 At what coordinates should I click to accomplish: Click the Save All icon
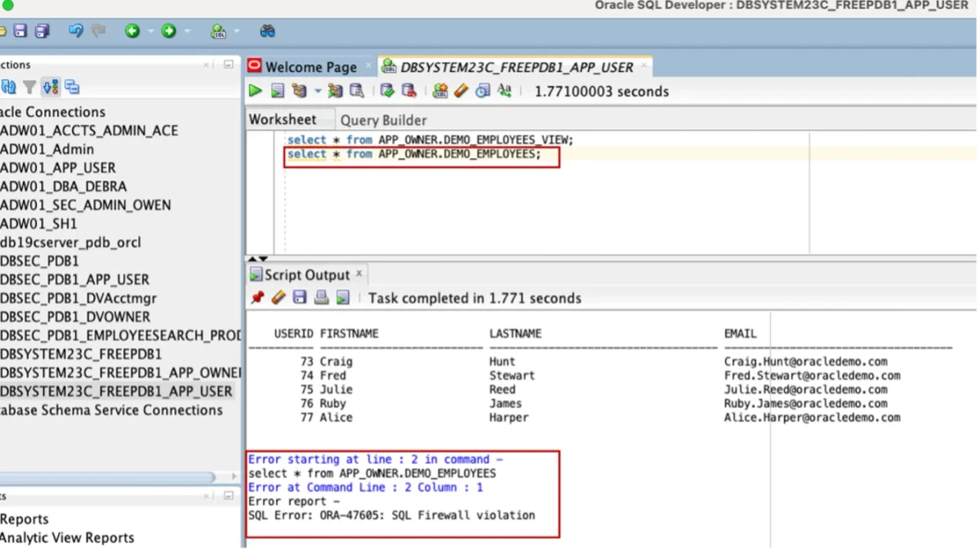coord(42,31)
